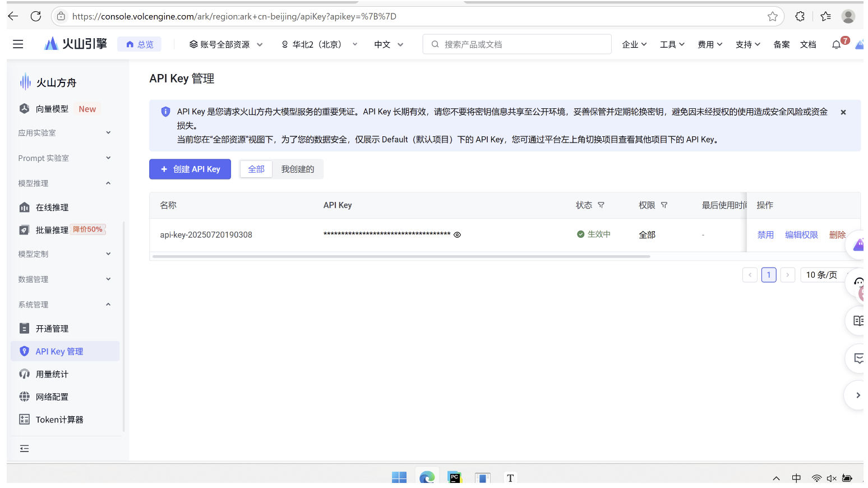Reload the current page
868x488 pixels.
tap(36, 16)
